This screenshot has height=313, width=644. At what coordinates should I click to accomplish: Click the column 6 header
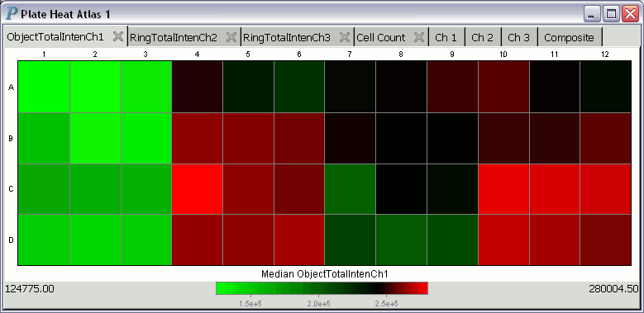point(299,55)
